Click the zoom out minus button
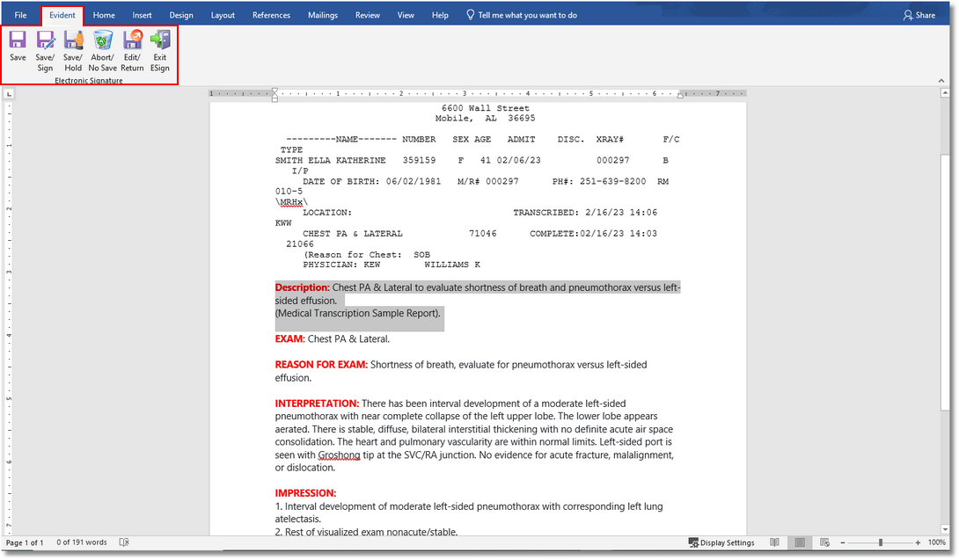959x560 pixels. coord(843,543)
